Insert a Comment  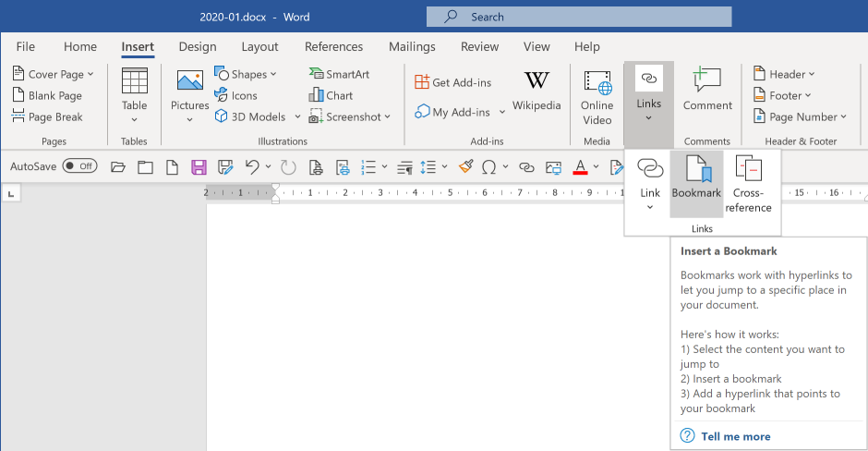[707, 89]
